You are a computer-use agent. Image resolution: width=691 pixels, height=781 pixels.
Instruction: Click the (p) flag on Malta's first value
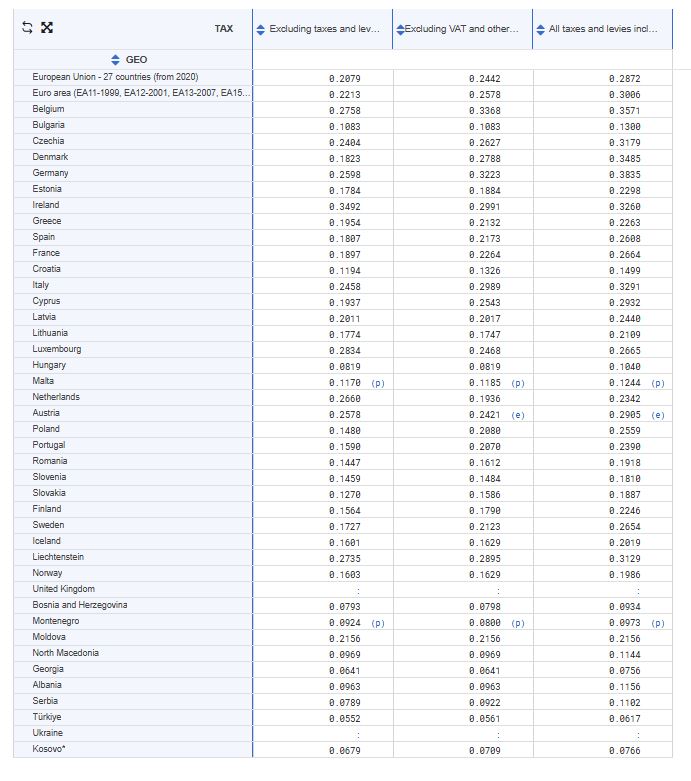click(x=377, y=383)
